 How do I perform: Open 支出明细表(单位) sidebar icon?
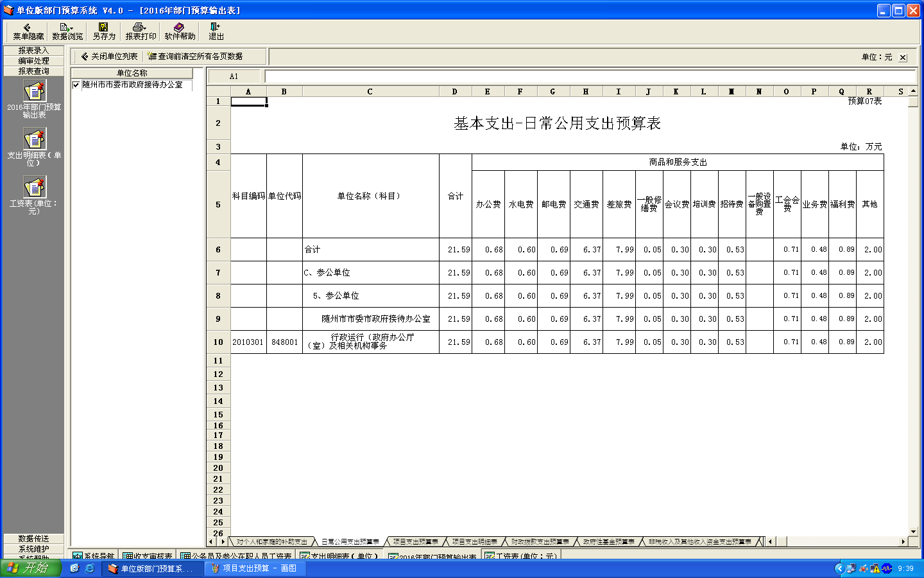(35, 139)
